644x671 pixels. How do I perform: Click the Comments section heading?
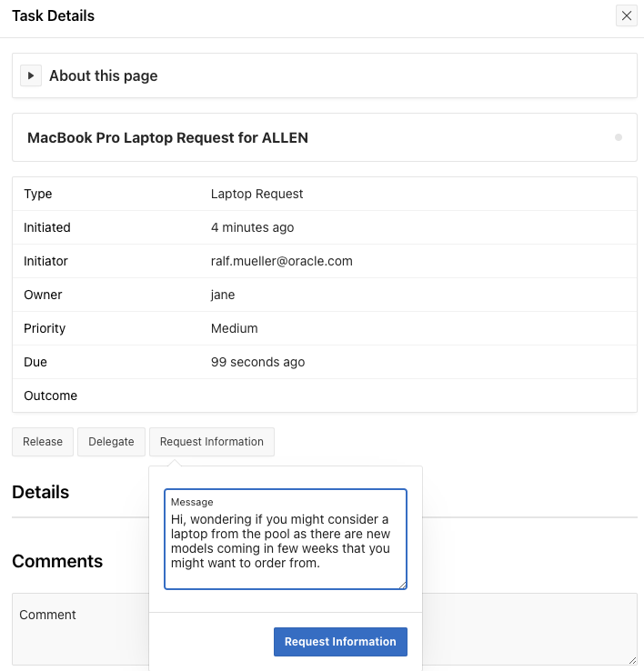coord(57,561)
